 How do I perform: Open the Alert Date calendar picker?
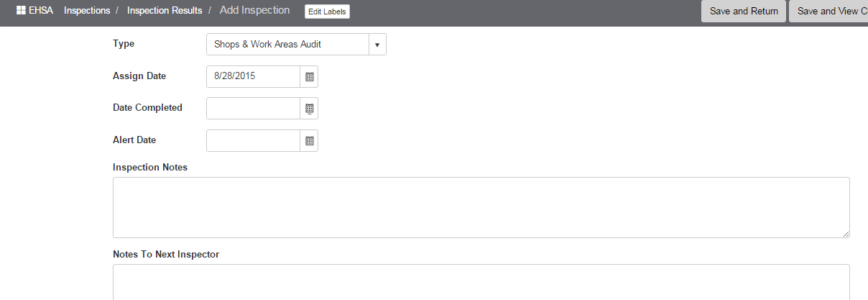pyautogui.click(x=309, y=141)
